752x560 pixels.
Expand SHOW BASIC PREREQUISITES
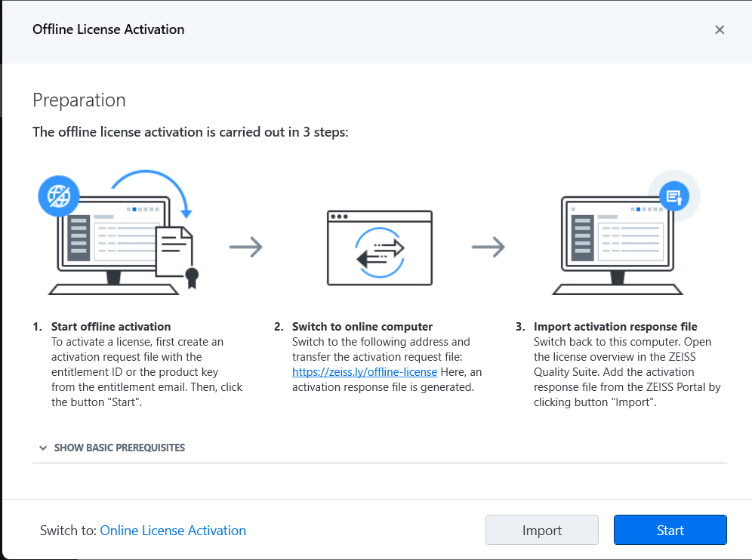119,447
